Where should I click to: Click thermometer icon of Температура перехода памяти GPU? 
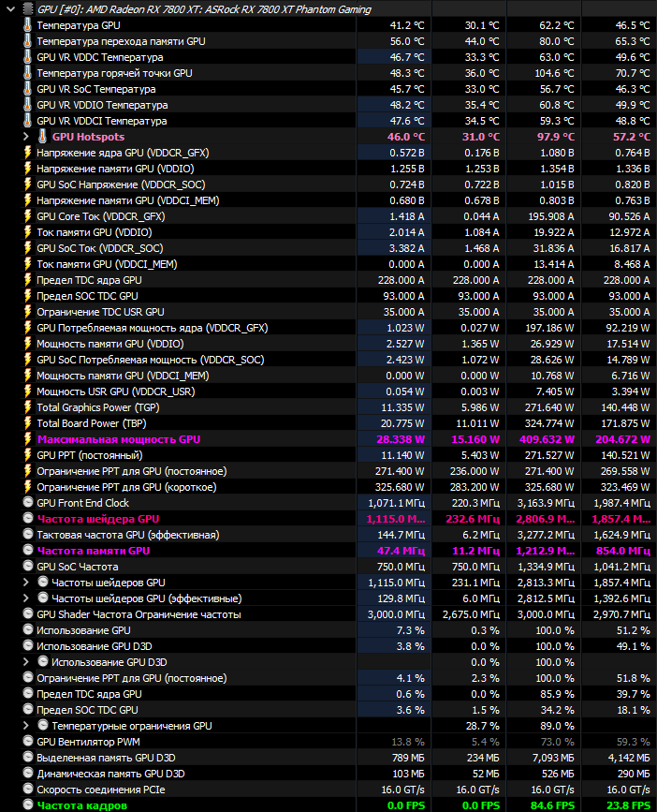[28, 41]
